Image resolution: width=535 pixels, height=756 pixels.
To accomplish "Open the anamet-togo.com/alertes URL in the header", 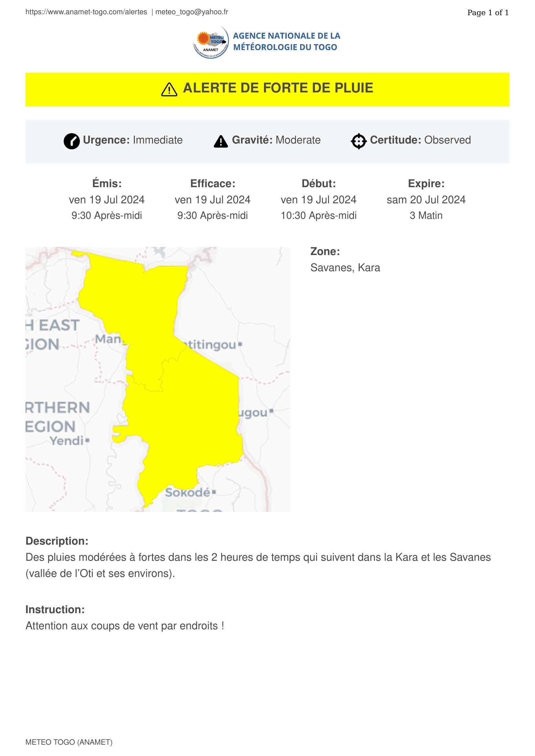I will pos(86,12).
